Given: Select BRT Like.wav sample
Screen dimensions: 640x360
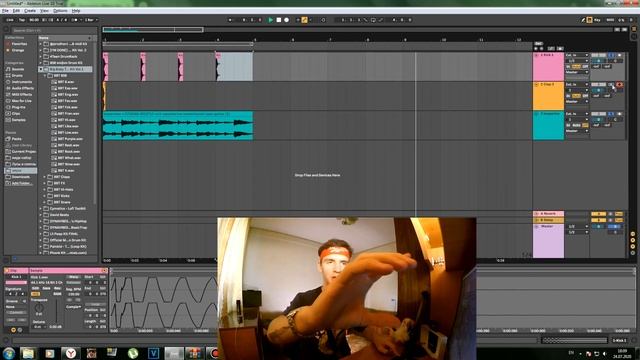Looking at the screenshot, I should 68,126.
